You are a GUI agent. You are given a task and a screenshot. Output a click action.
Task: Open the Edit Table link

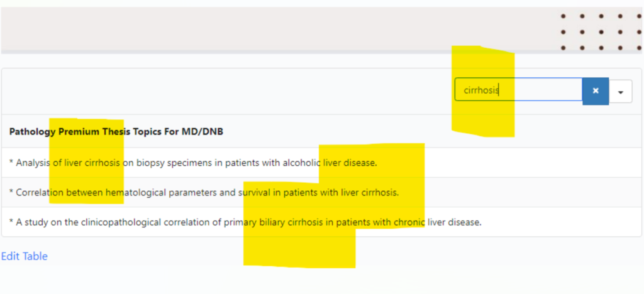25,256
